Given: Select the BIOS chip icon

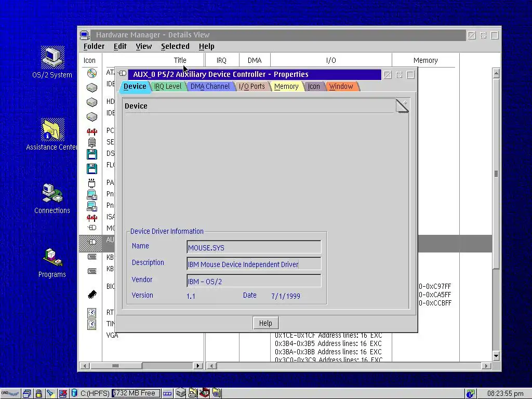Looking at the screenshot, I should [x=92, y=294].
